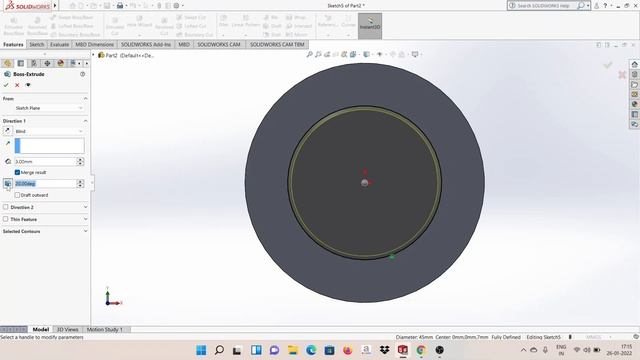
Task: Open View Palette icon in task pane
Action: point(634,94)
